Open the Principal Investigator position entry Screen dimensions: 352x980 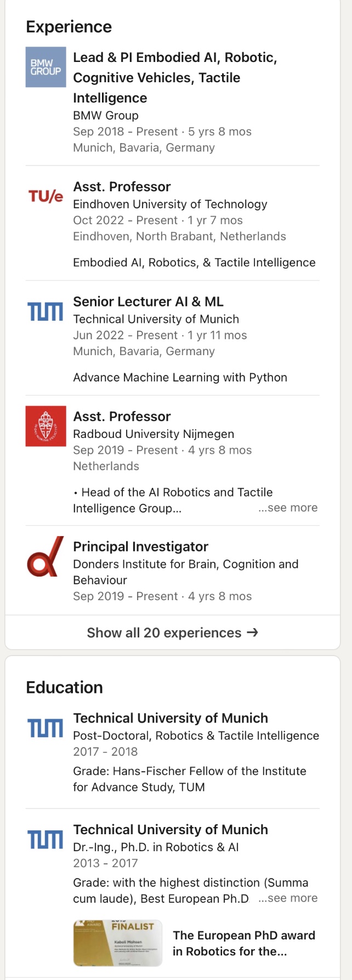[140, 546]
